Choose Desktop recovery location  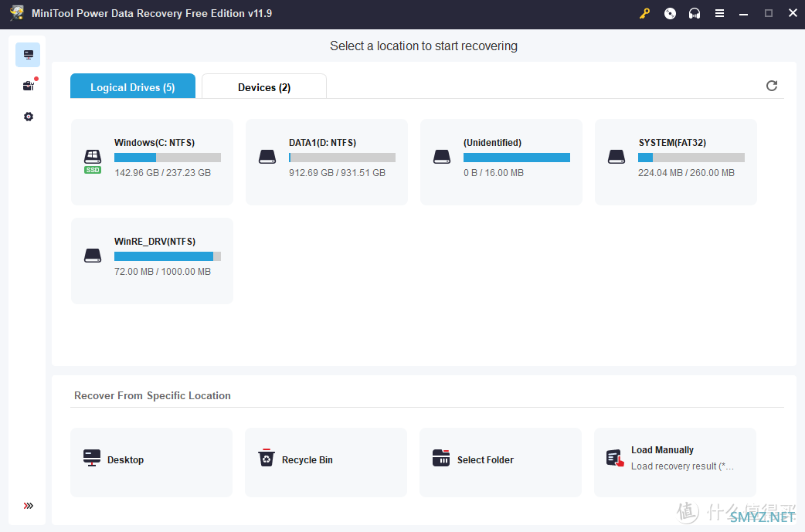tap(151, 463)
